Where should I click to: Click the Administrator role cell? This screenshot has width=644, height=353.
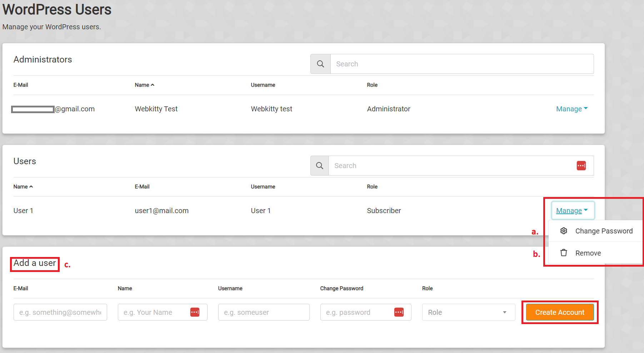pyautogui.click(x=389, y=109)
